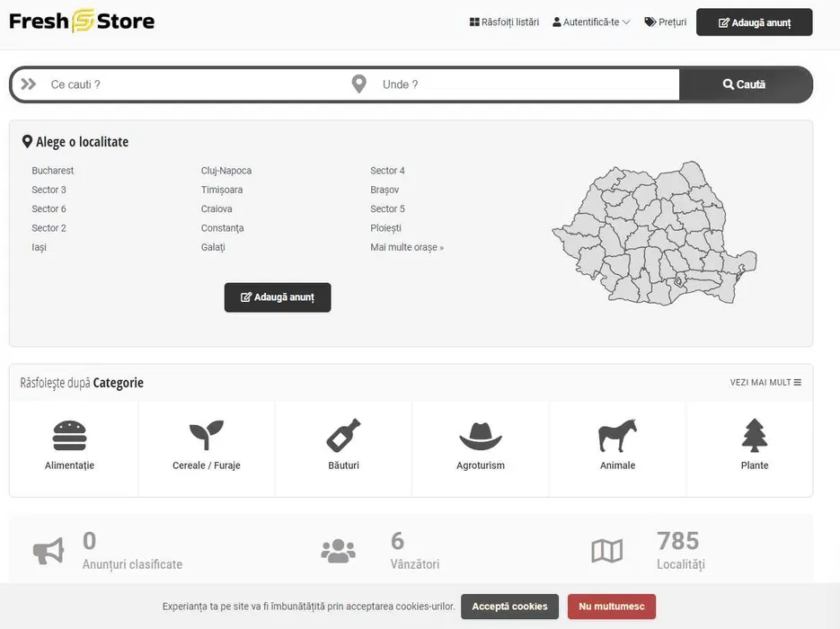Decline cookies via Nu mulțumesc

pyautogui.click(x=611, y=607)
